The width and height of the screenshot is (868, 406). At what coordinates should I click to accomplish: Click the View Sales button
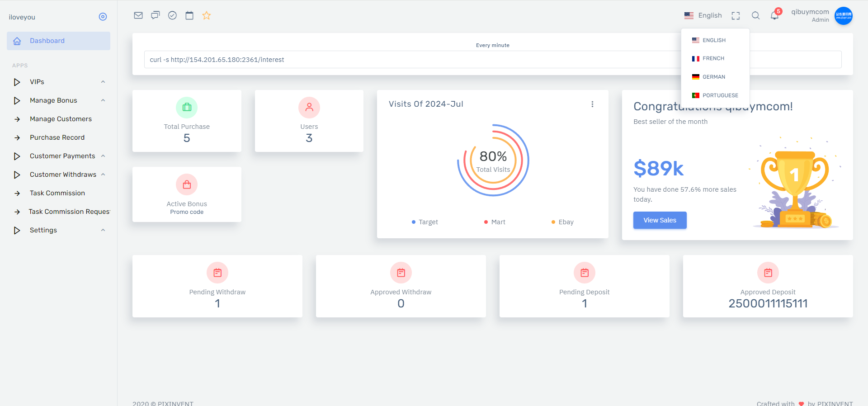tap(660, 220)
